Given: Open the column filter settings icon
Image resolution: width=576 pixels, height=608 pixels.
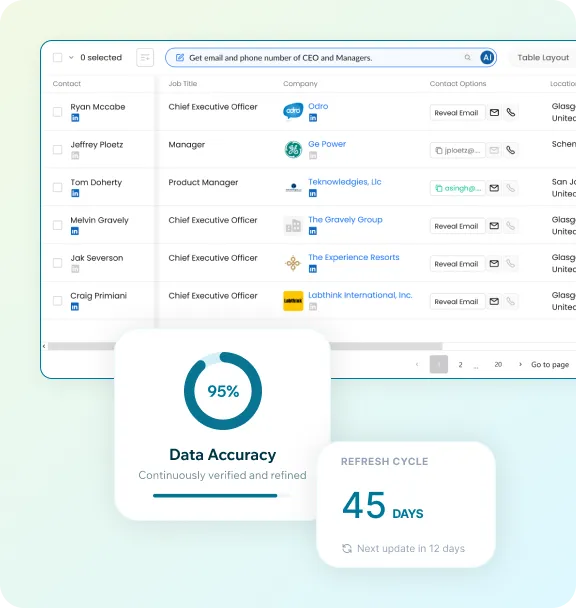Looking at the screenshot, I should [x=145, y=57].
